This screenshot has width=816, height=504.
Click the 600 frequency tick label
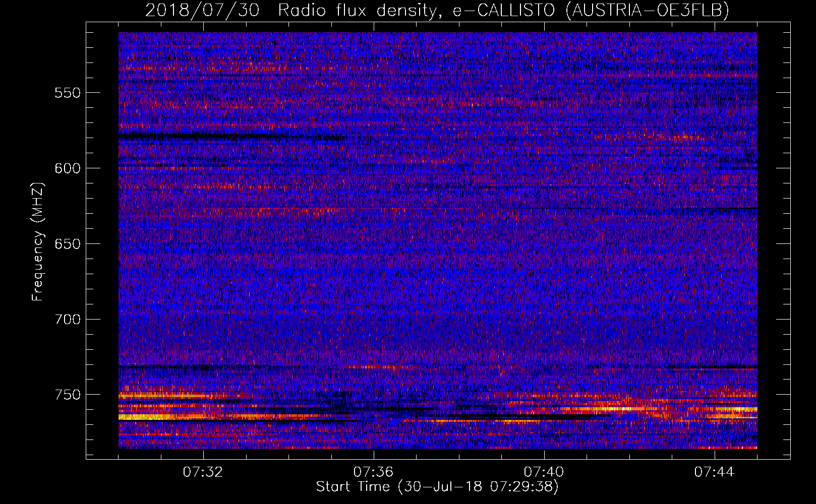(x=68, y=168)
